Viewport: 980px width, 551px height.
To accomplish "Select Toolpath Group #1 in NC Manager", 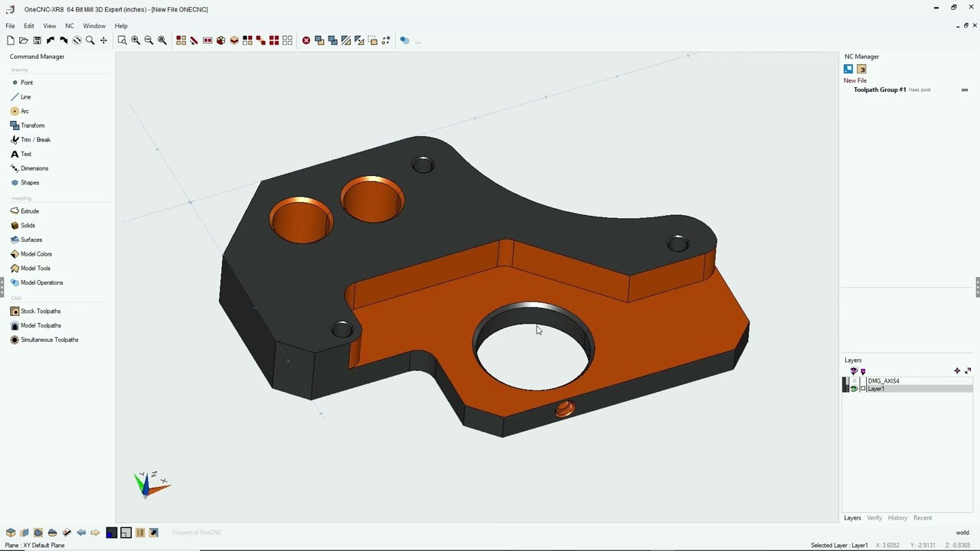I will 880,90.
